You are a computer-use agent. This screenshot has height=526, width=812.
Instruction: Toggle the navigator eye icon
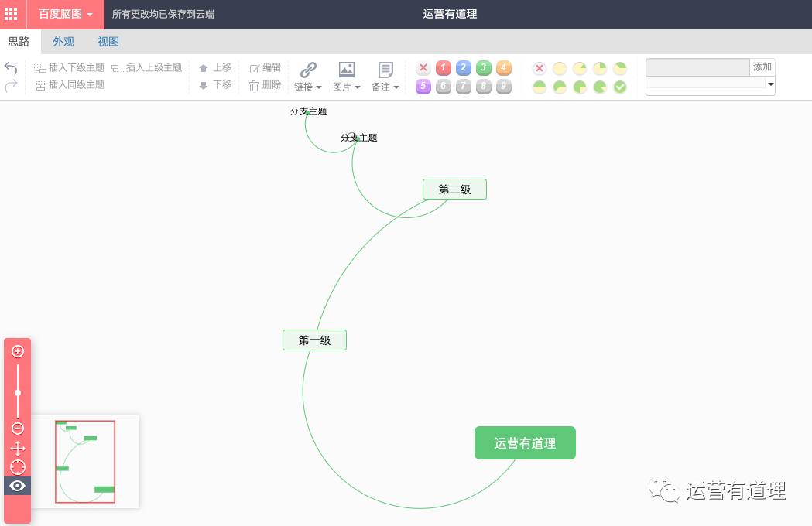point(18,486)
